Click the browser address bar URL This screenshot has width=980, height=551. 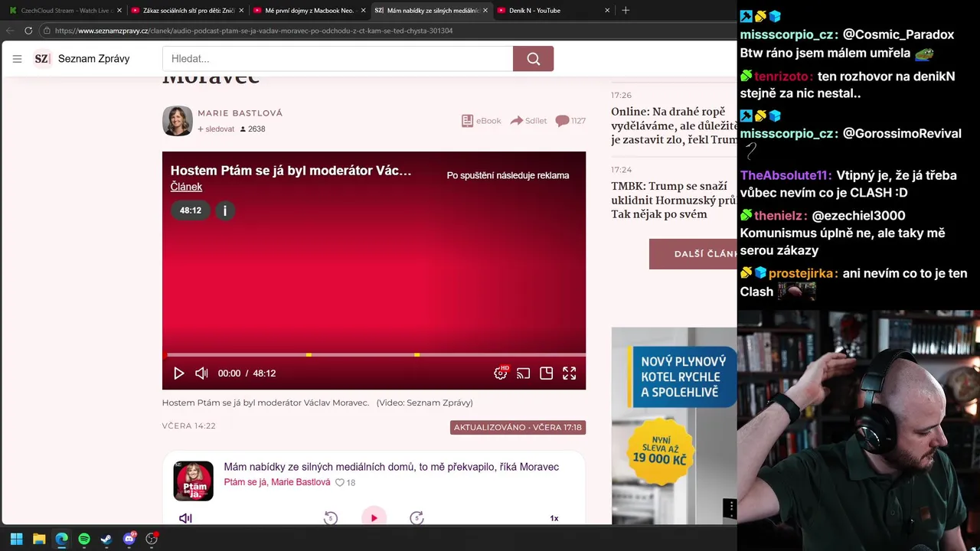[x=253, y=31]
